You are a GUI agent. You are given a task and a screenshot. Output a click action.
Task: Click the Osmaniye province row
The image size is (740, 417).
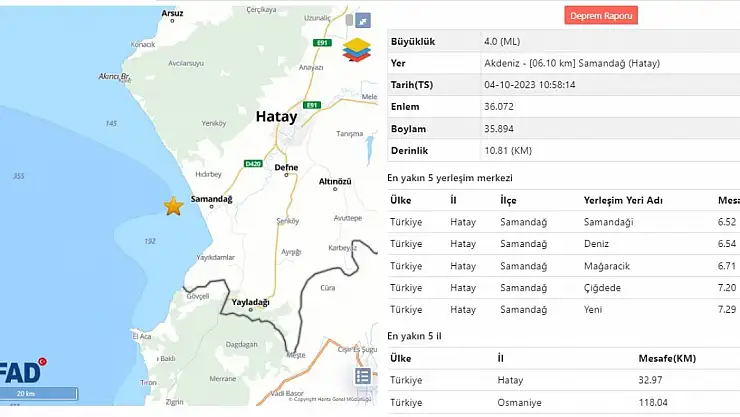(x=563, y=402)
